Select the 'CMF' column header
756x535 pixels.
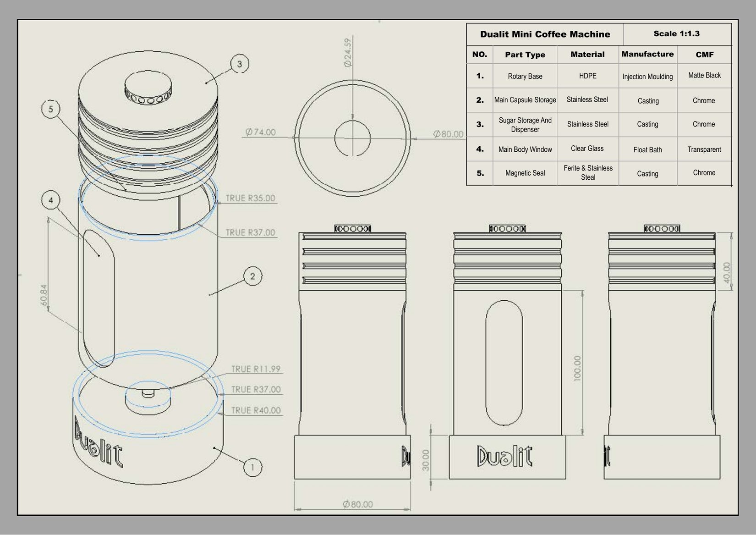[704, 55]
